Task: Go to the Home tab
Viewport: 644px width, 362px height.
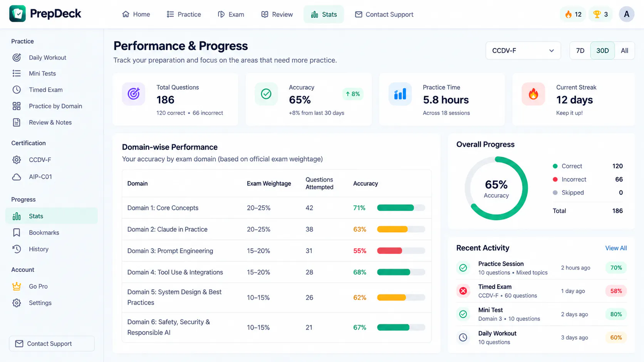Action: (x=136, y=14)
